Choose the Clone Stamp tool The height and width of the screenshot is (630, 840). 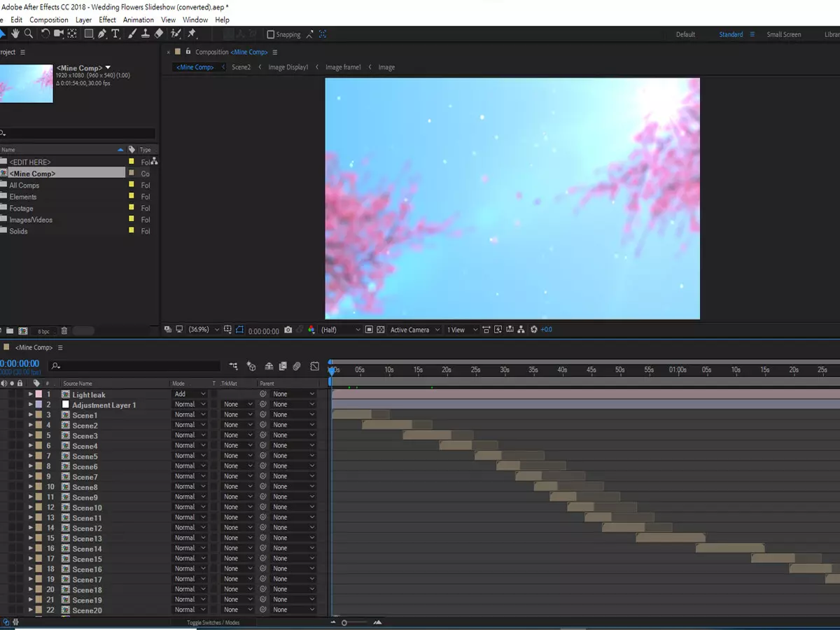(x=145, y=34)
